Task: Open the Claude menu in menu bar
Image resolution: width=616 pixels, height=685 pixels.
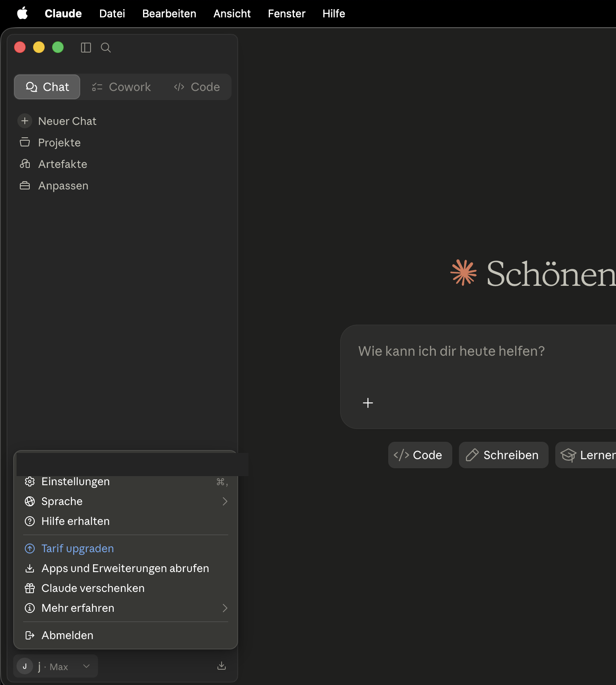Action: click(63, 13)
